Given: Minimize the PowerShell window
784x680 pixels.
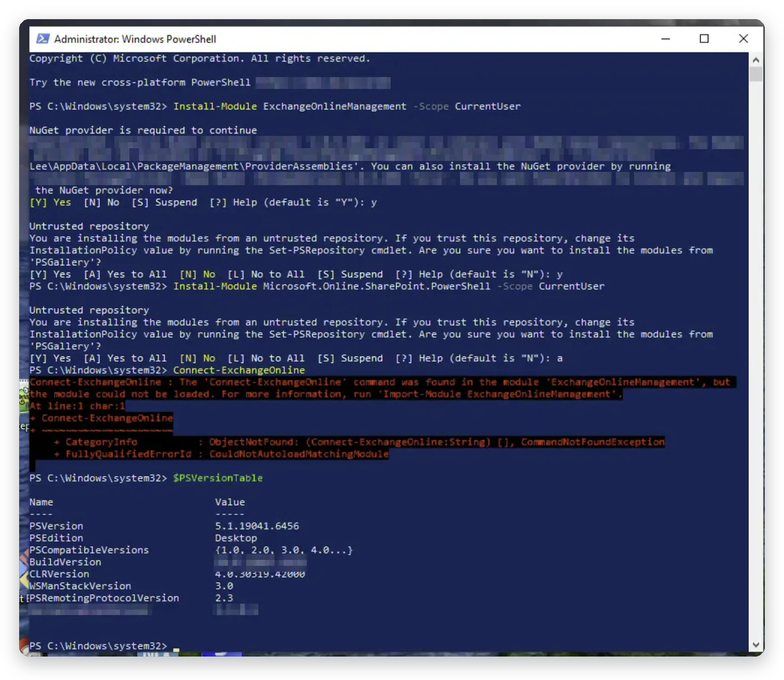Looking at the screenshot, I should point(665,39).
